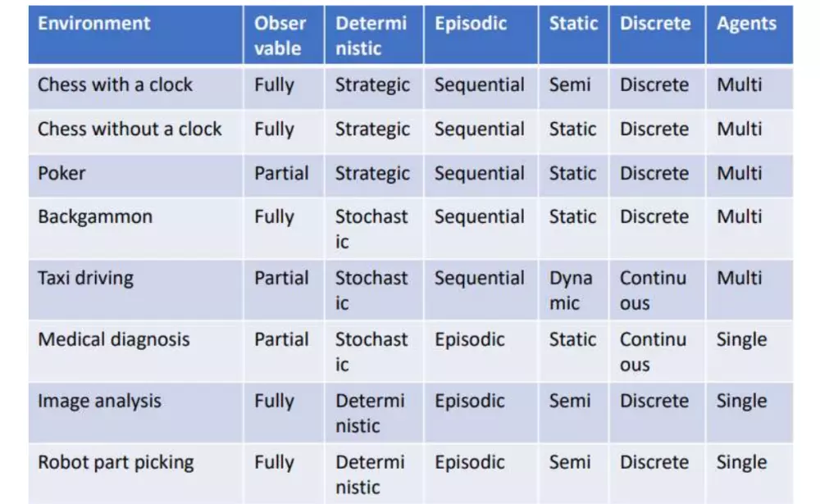The image size is (820, 504).
Task: Select Semi cell in Chess with a clock row
Action: tap(570, 84)
